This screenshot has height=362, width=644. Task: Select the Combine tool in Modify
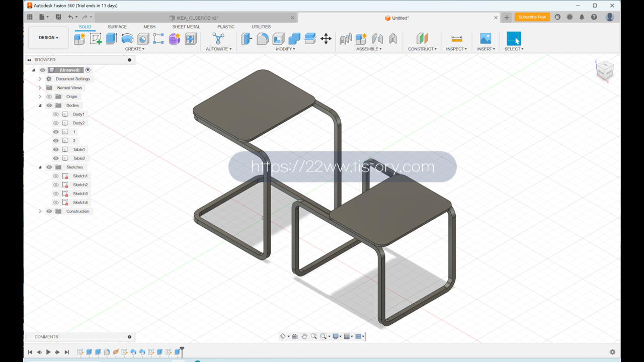(x=294, y=39)
